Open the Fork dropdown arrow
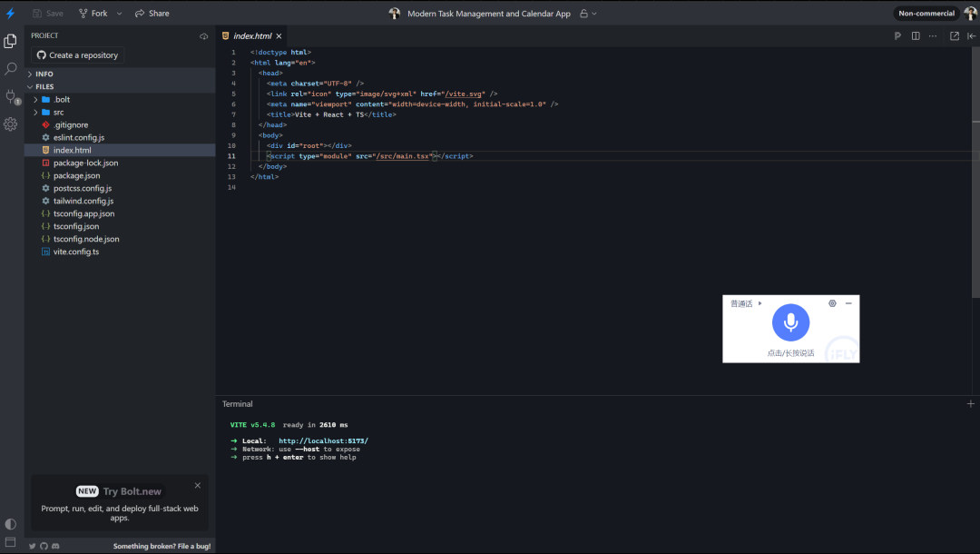The height and width of the screenshot is (554, 980). (120, 13)
